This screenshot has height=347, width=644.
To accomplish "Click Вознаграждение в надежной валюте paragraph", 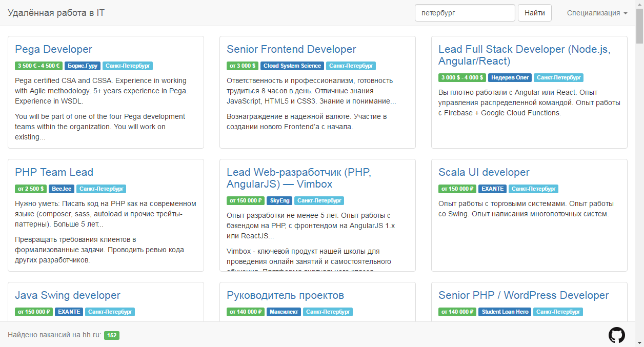I will 307,121.
